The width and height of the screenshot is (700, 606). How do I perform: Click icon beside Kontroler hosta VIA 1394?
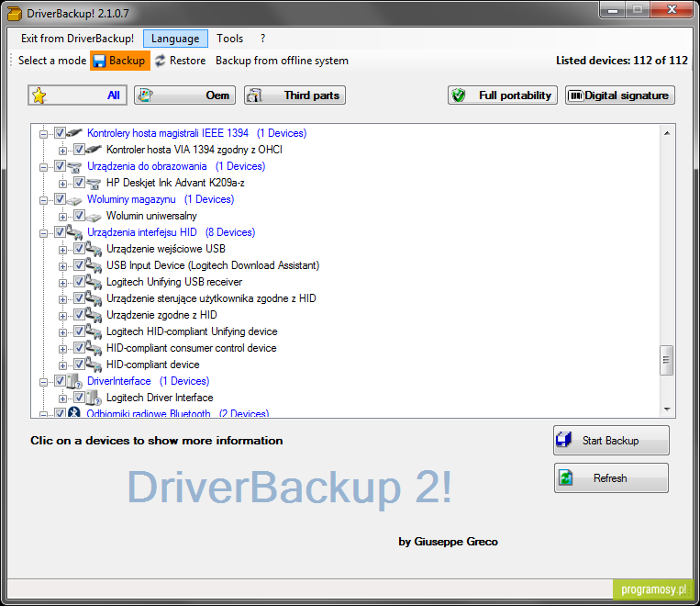pos(94,150)
